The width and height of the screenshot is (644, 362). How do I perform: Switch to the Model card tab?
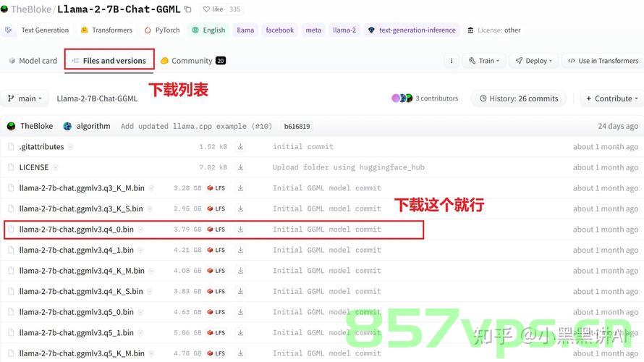pos(33,61)
